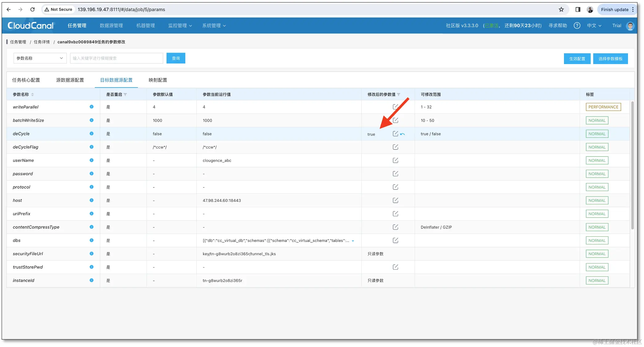
Task: Open the filter on 修改后的参数值 column
Action: [399, 95]
